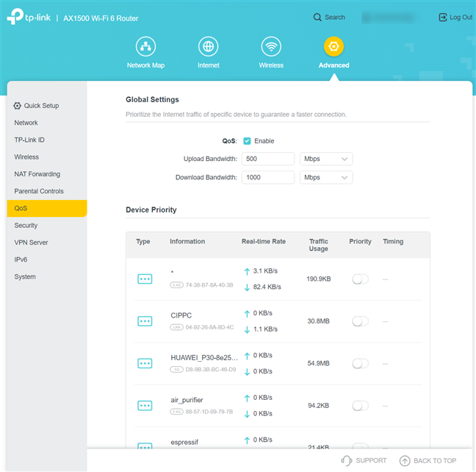Open the Internet globe icon tab

point(209,46)
